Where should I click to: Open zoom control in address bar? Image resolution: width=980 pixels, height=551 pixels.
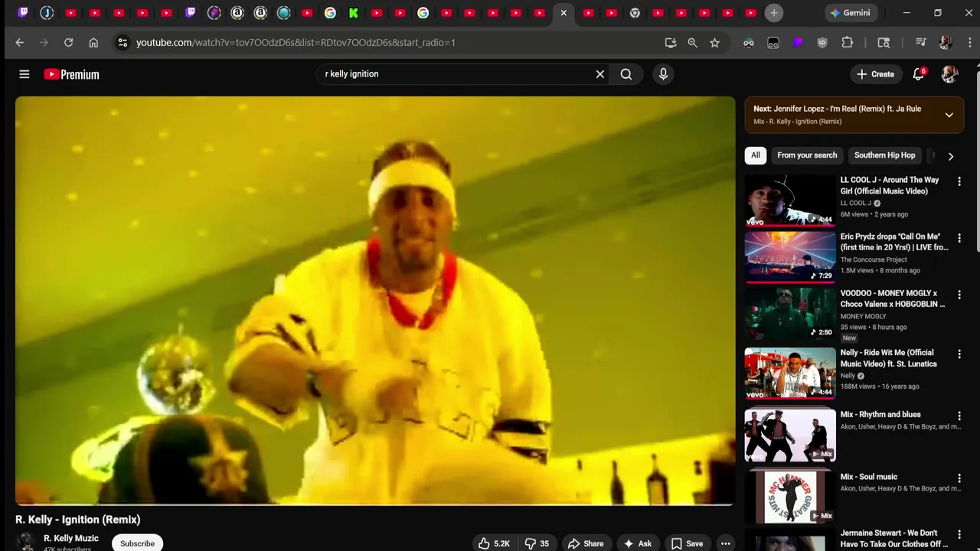click(693, 43)
